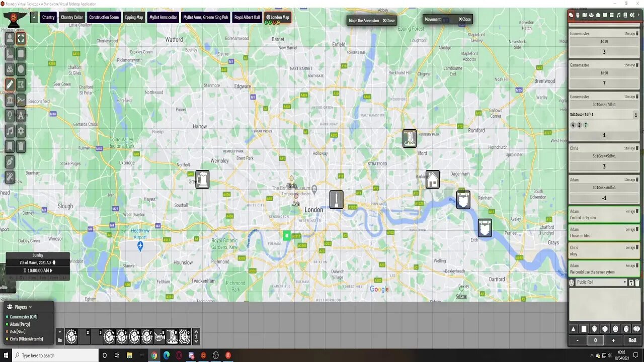Screen dimensions: 644x362
Task: Collapse the scene navigation bar
Action: click(x=34, y=18)
